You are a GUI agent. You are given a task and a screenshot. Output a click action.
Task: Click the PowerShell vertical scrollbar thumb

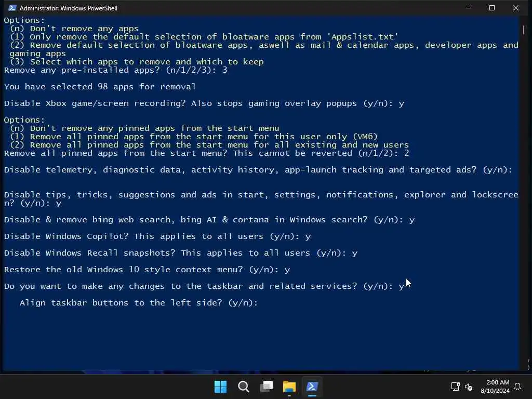tap(524, 30)
